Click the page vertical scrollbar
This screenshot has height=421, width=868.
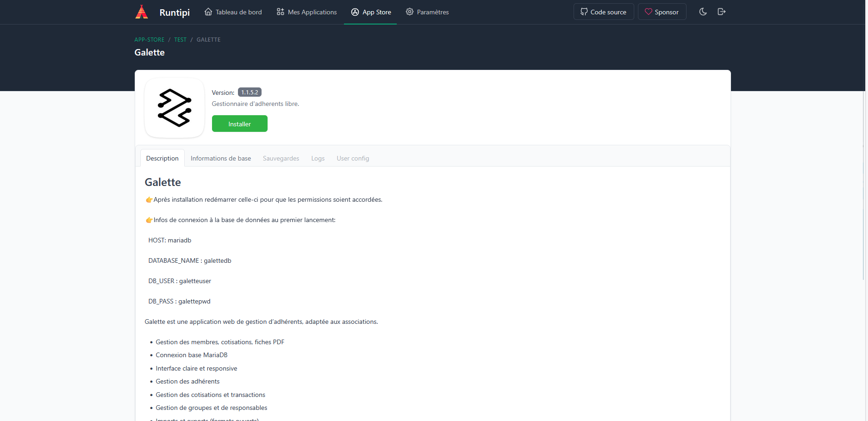[x=864, y=185]
